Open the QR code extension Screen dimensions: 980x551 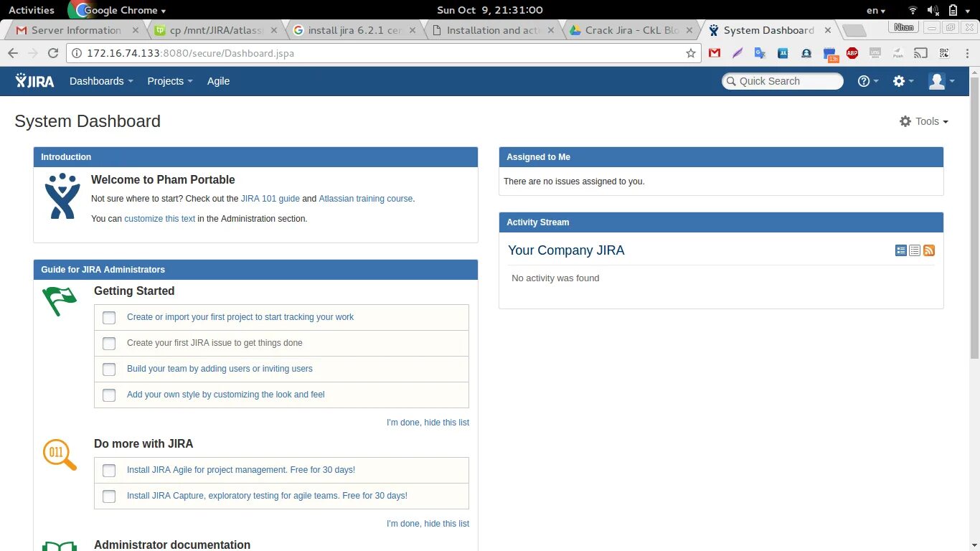944,53
